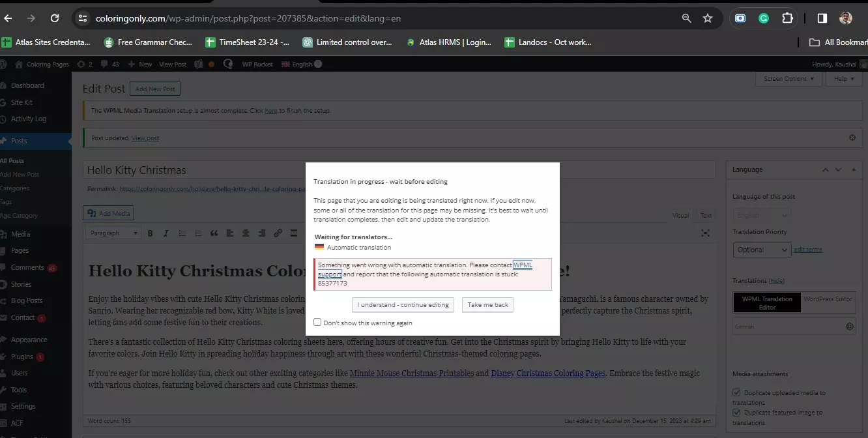The width and height of the screenshot is (868, 438).
Task: Open the Grammarly extension icon
Action: coord(764,18)
